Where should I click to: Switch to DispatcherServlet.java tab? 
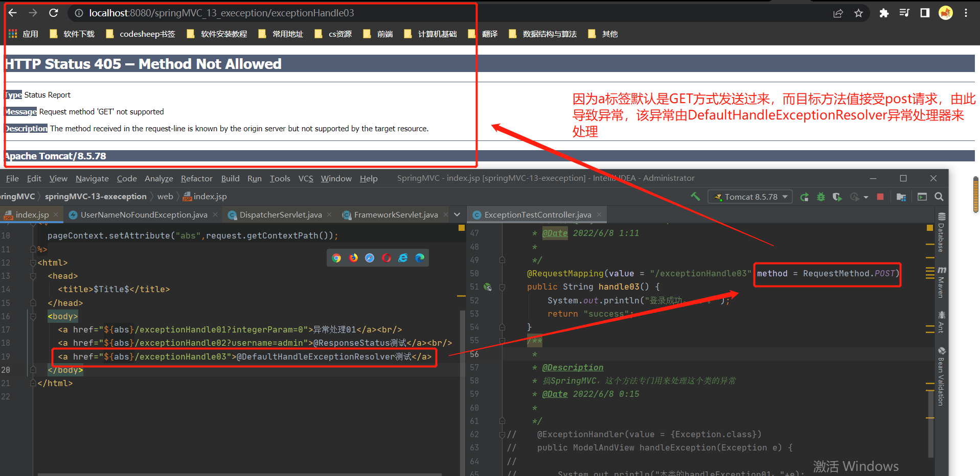(281, 215)
